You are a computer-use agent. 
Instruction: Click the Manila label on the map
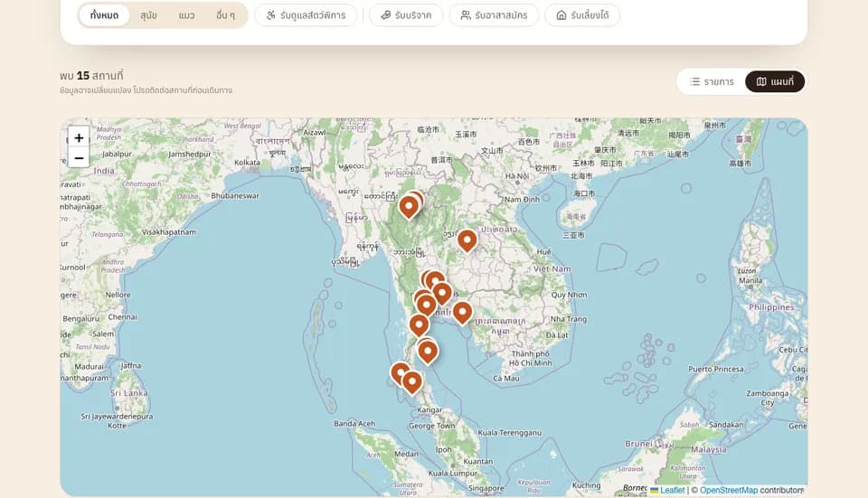(x=750, y=280)
